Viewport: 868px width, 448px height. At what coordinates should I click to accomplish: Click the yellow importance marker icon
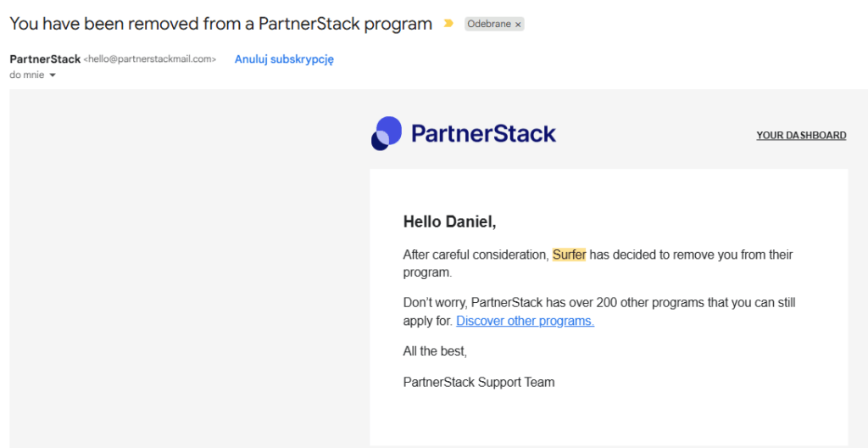point(448,24)
